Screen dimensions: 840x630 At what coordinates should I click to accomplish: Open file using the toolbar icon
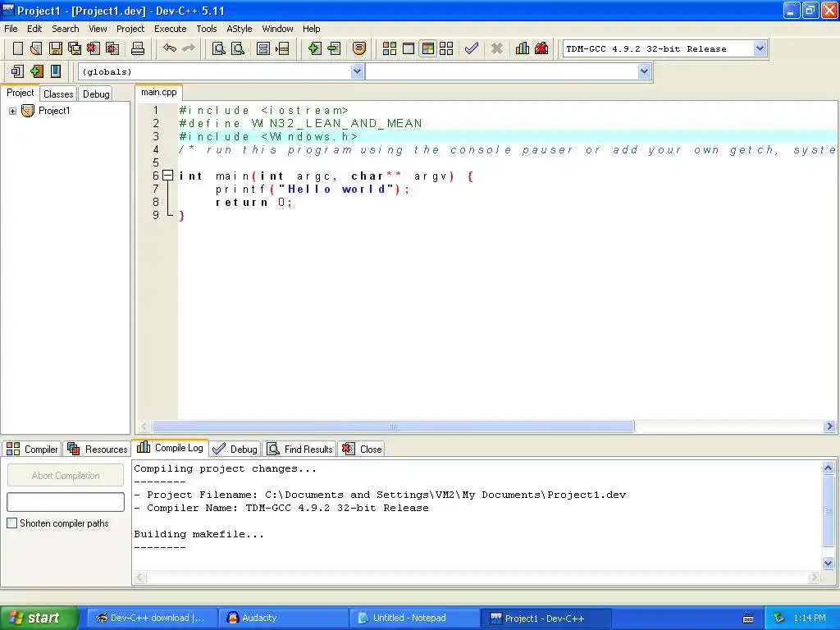[36, 48]
